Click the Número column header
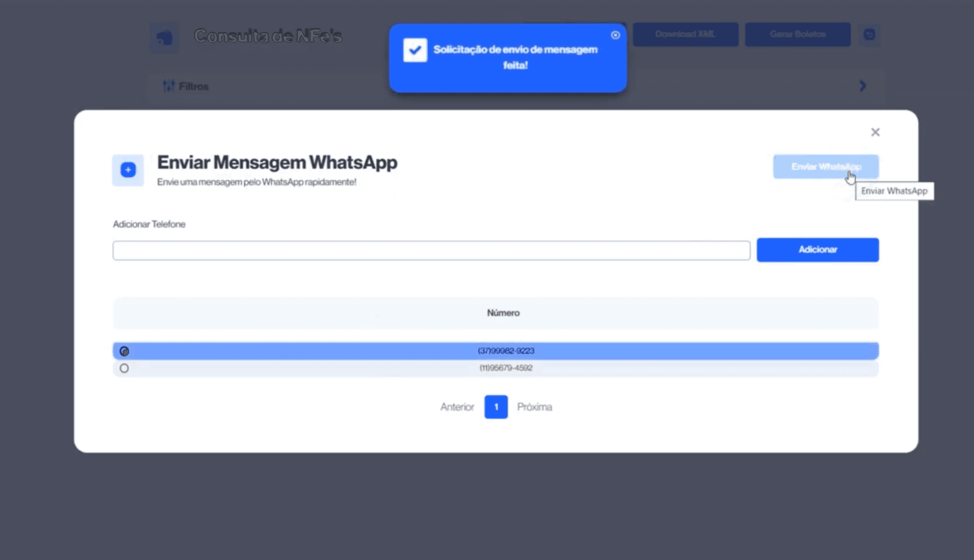The width and height of the screenshot is (974, 560). [x=503, y=313]
